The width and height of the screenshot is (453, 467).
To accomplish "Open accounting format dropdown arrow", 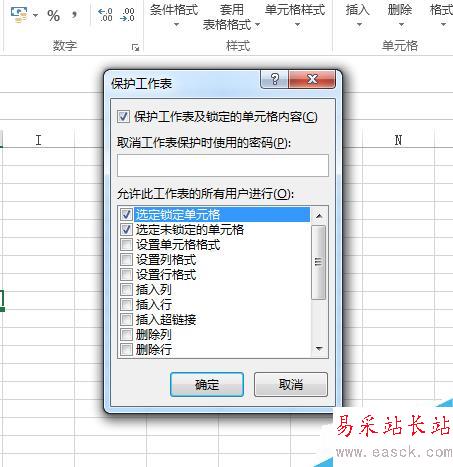I will [36, 15].
